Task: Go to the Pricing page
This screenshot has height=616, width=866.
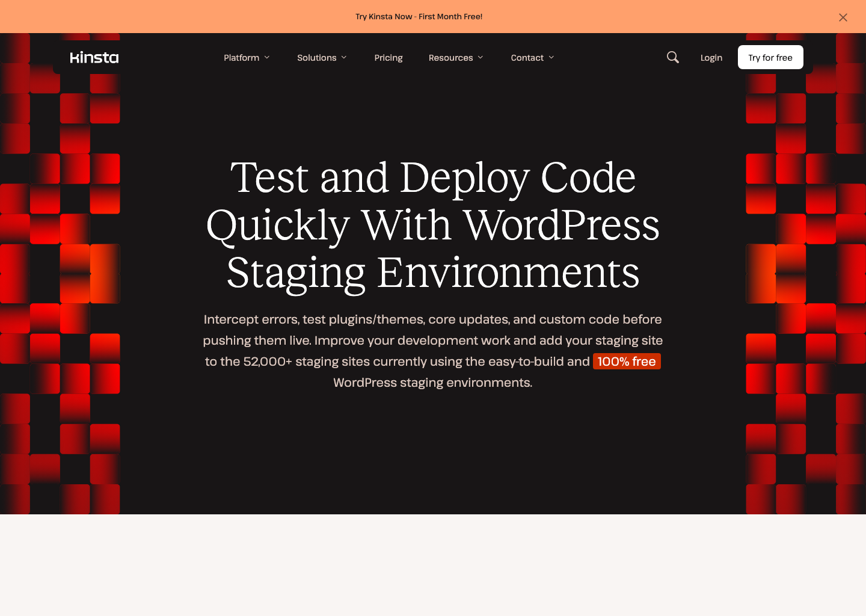Action: [x=388, y=58]
